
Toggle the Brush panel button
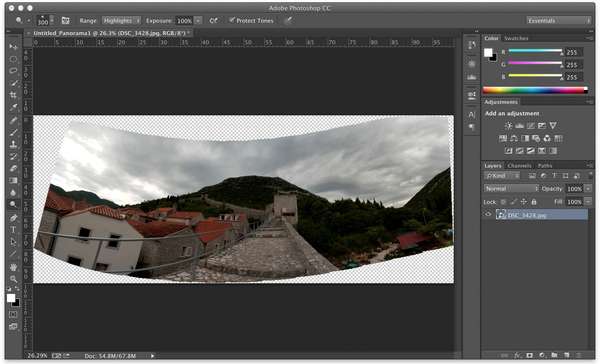tap(65, 20)
